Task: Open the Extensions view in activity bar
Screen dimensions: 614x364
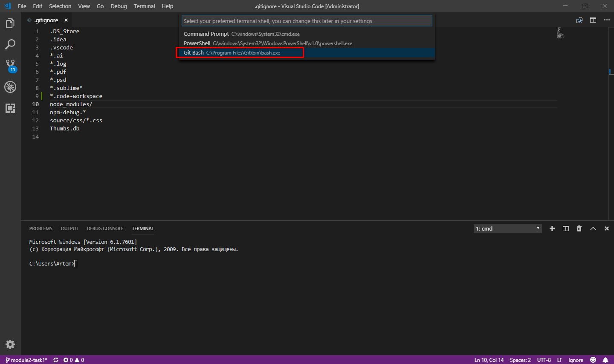Action: [x=10, y=108]
